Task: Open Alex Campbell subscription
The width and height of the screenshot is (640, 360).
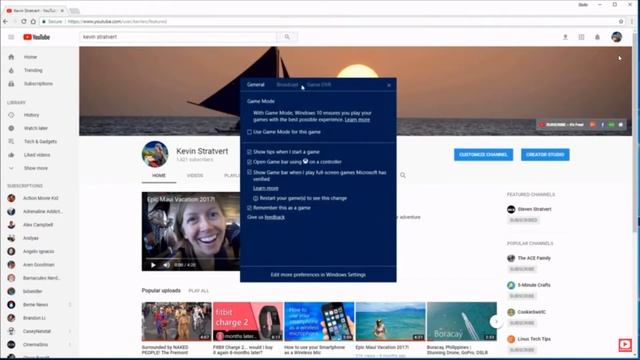Action: coord(39,225)
